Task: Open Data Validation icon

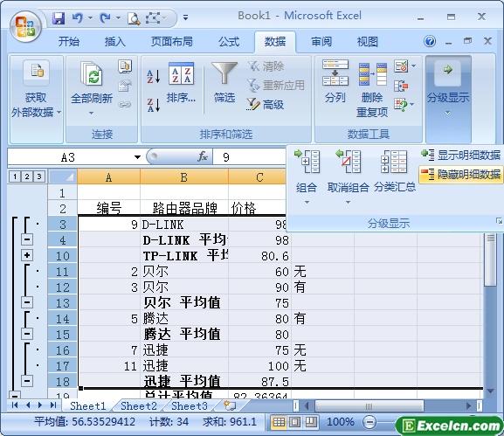Action: [x=402, y=66]
